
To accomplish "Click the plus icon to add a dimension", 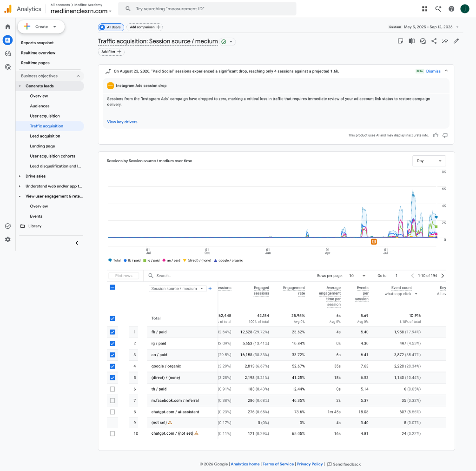I will pyautogui.click(x=210, y=288).
